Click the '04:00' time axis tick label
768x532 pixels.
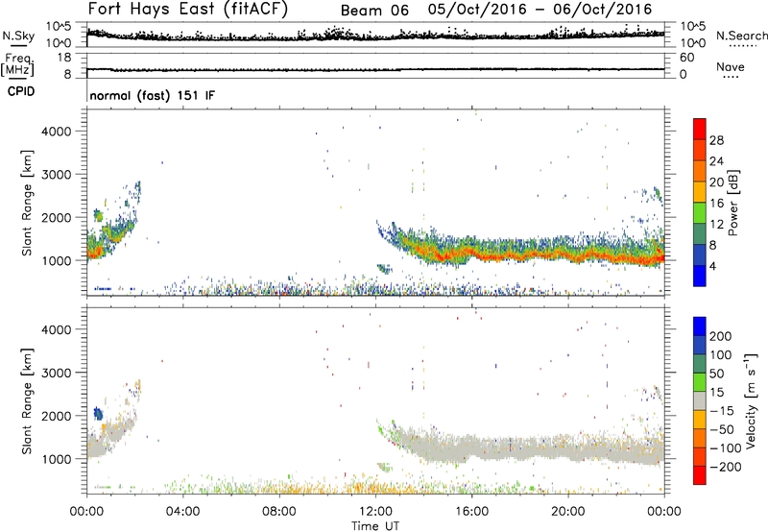pyautogui.click(x=182, y=512)
